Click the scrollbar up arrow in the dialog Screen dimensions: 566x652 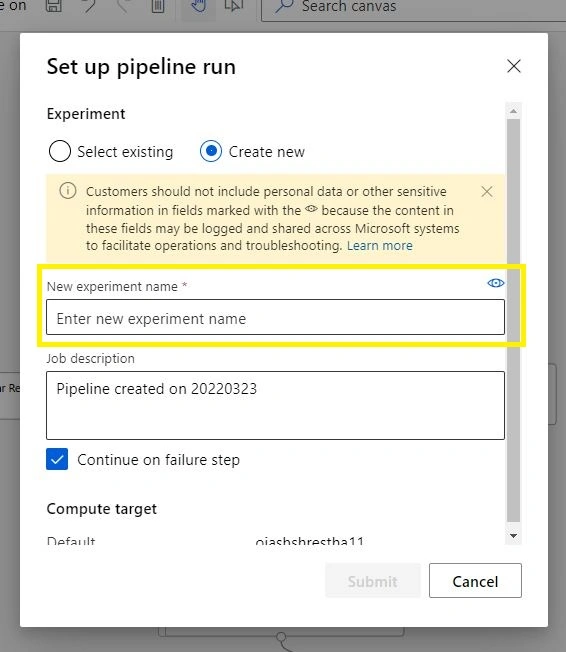pyautogui.click(x=514, y=111)
